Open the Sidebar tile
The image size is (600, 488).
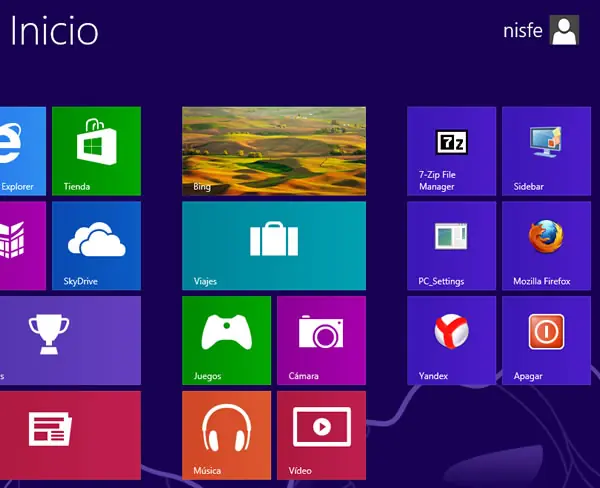tap(546, 151)
